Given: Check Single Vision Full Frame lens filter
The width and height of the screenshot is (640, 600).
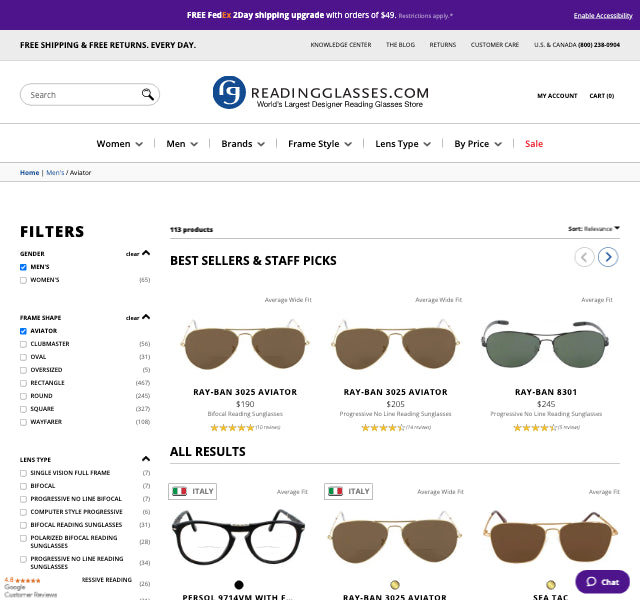Looking at the screenshot, I should coord(23,473).
